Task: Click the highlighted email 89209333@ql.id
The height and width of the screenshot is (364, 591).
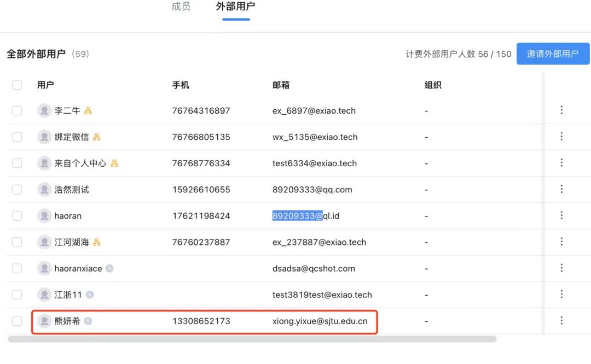Action: pos(306,216)
